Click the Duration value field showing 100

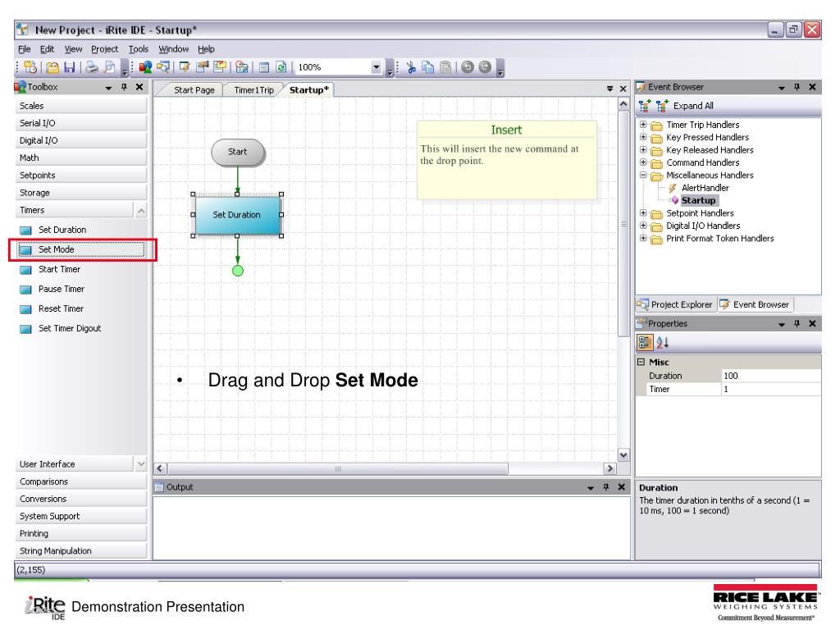(770, 376)
